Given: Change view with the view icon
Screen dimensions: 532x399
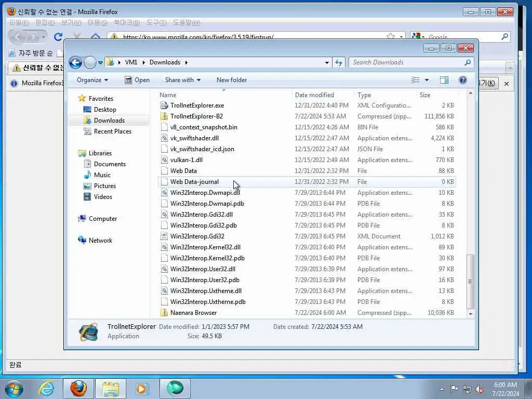Looking at the screenshot, I should [416, 80].
